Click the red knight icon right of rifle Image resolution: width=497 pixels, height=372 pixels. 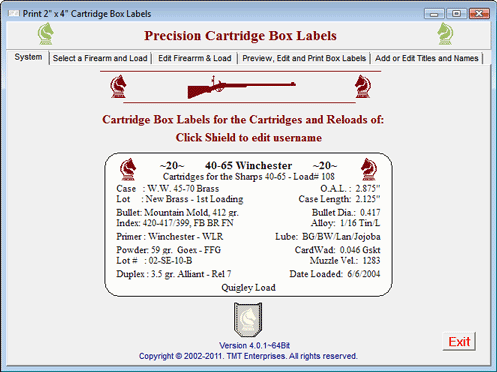point(363,86)
